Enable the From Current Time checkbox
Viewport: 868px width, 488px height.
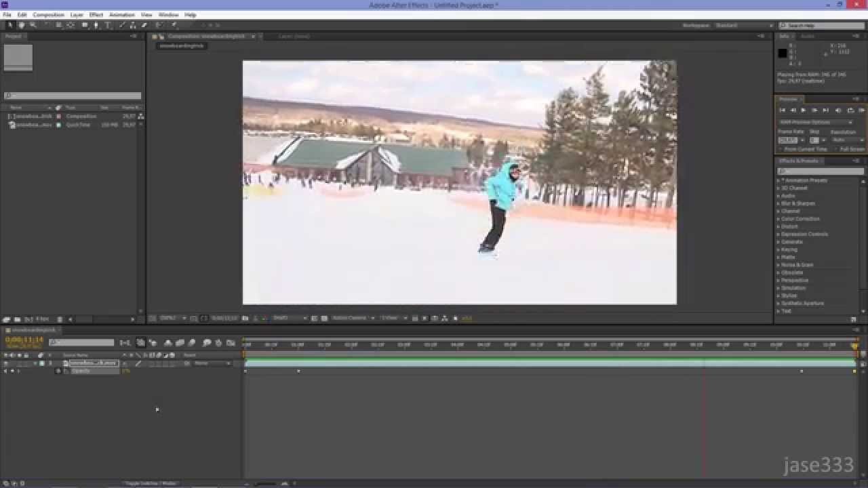[x=780, y=149]
